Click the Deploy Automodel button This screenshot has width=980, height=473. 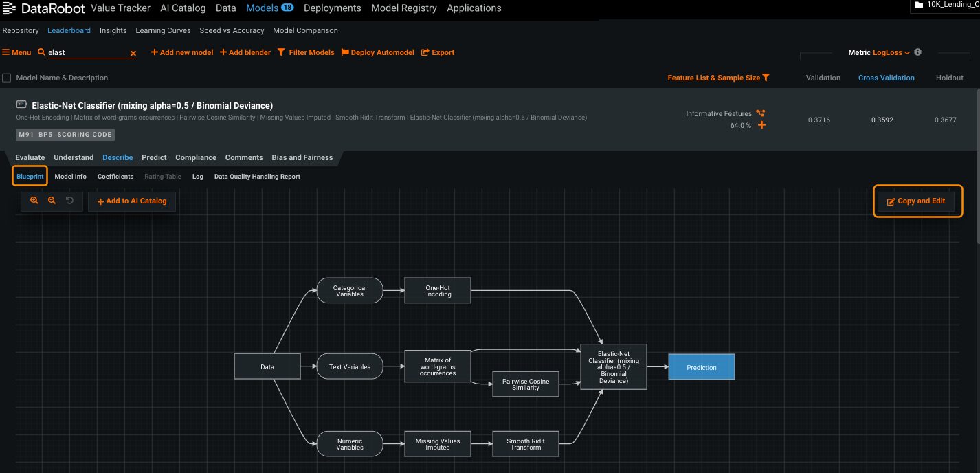(x=377, y=52)
